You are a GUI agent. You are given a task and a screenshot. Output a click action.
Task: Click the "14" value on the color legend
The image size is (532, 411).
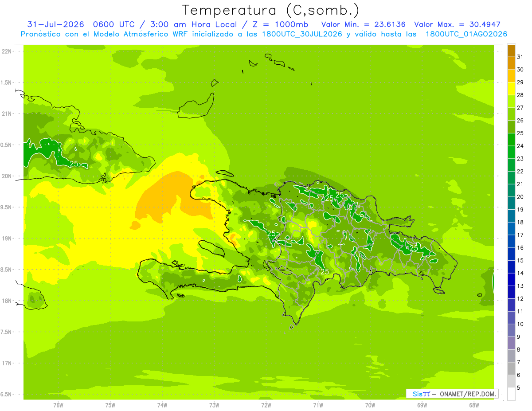(x=520, y=273)
